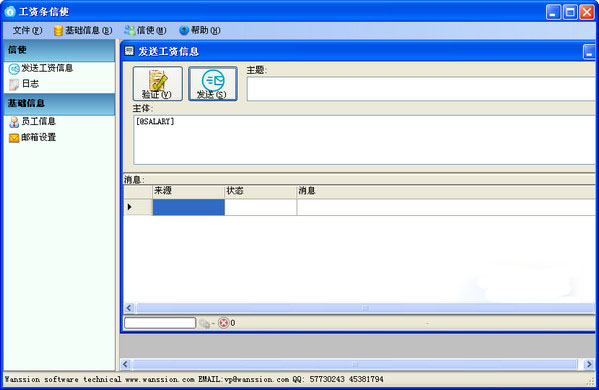599x390 pixels.
Task: Click right arrow of bottom main scrollbar
Action: (x=589, y=364)
